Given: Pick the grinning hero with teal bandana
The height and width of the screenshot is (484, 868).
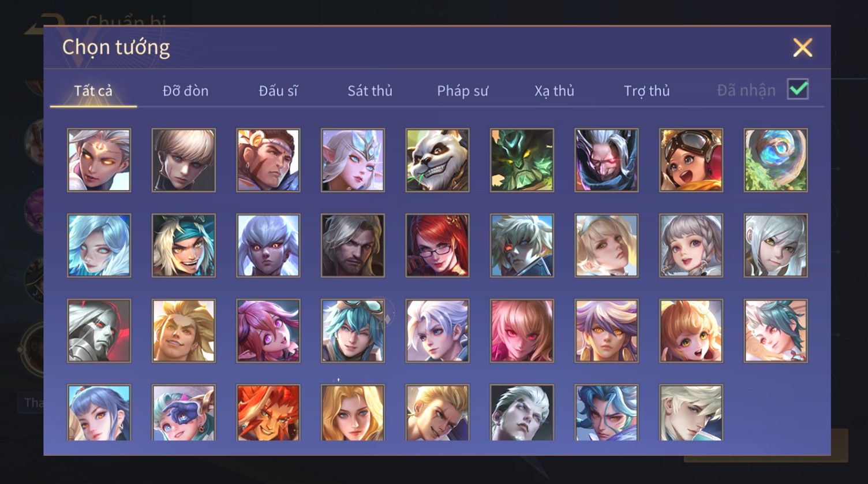Looking at the screenshot, I should point(184,245).
